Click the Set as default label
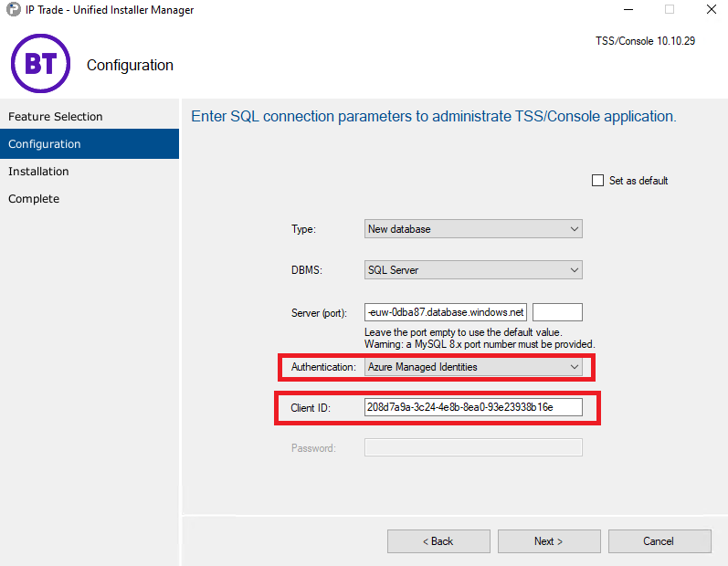 pyautogui.click(x=638, y=181)
